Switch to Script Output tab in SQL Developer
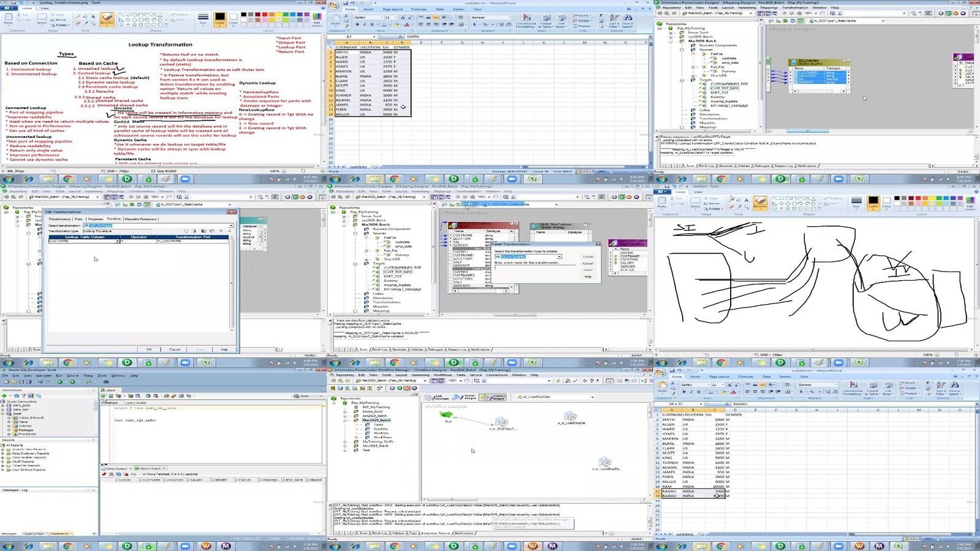 coord(115,468)
